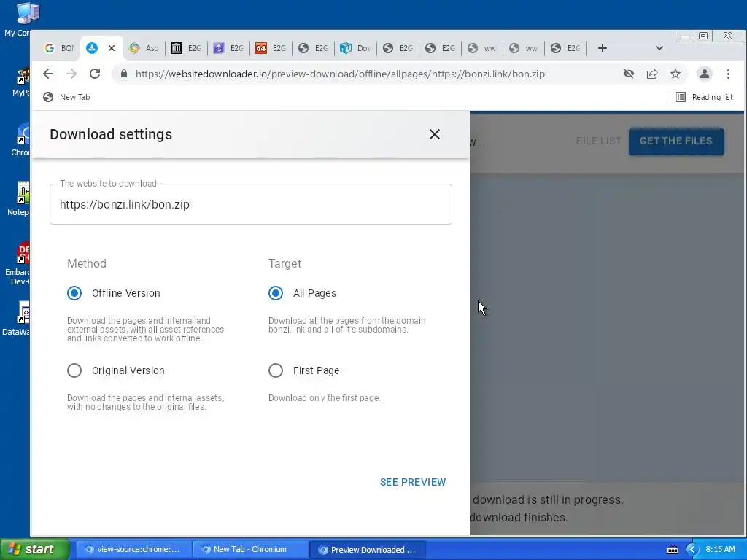Reload the current page

(x=95, y=74)
